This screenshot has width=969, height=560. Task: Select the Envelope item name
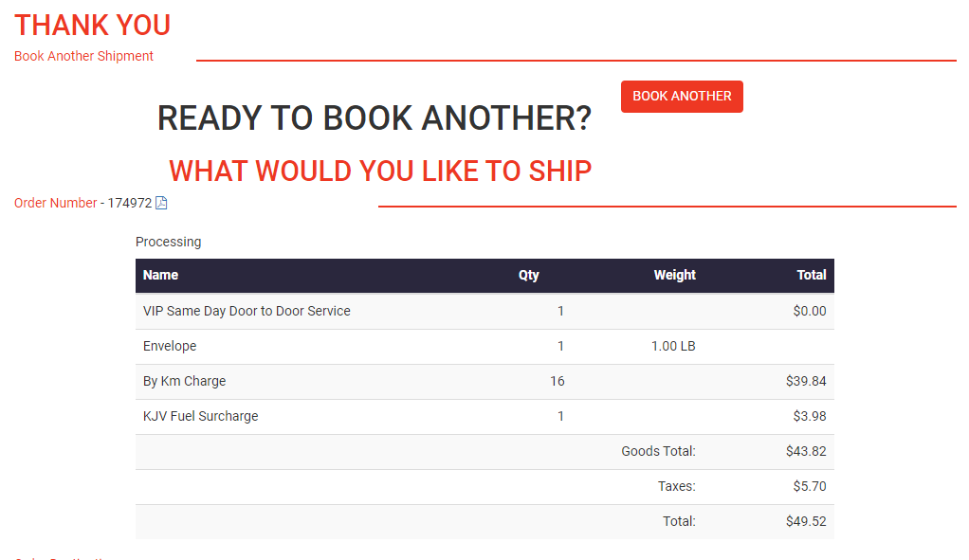coord(170,346)
